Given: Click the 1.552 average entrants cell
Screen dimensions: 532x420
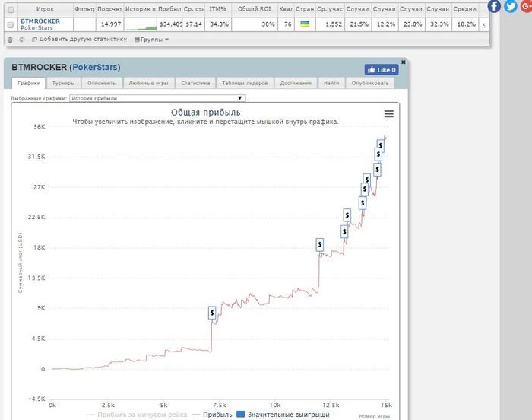Looking at the screenshot, I should [330, 24].
